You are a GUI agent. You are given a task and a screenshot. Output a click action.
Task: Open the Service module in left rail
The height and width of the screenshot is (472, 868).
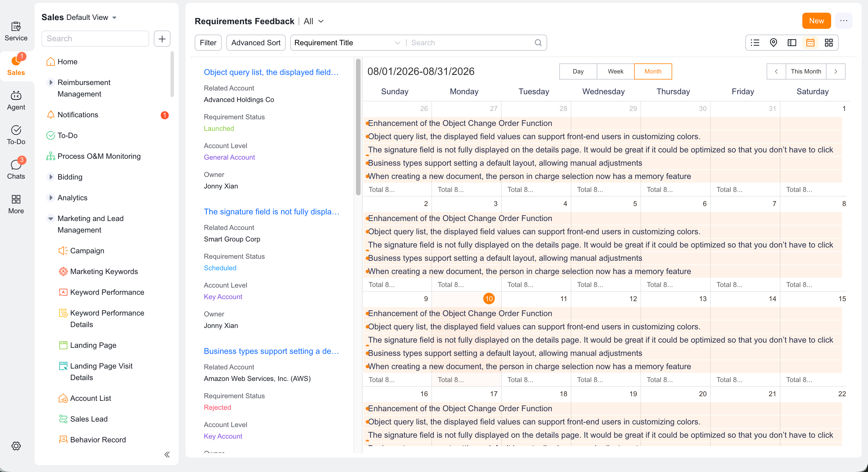coord(16,31)
